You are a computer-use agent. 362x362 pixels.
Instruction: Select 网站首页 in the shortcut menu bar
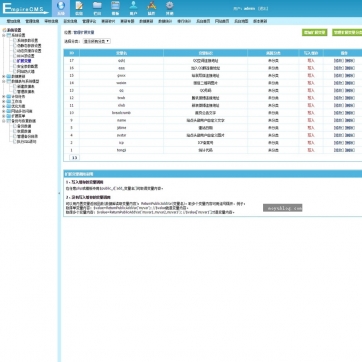point(222,21)
